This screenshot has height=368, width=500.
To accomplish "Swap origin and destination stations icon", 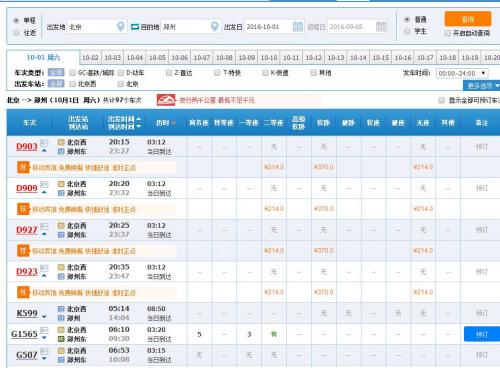I will tap(135, 27).
